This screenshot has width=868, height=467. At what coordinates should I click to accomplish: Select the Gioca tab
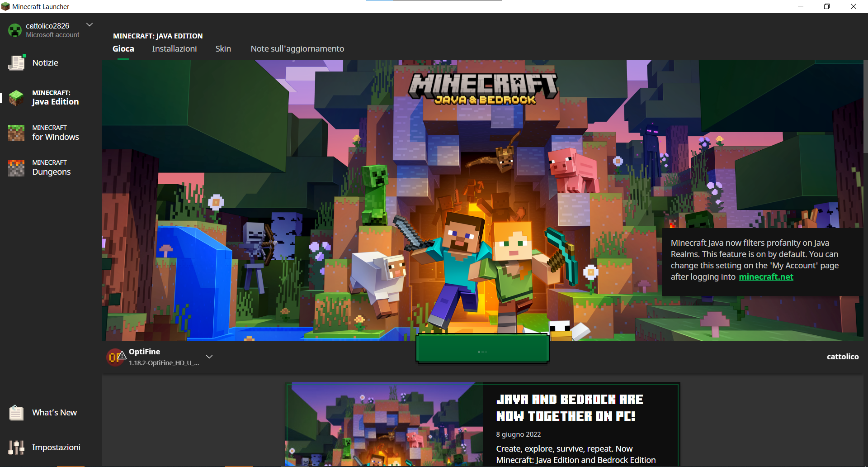click(123, 49)
